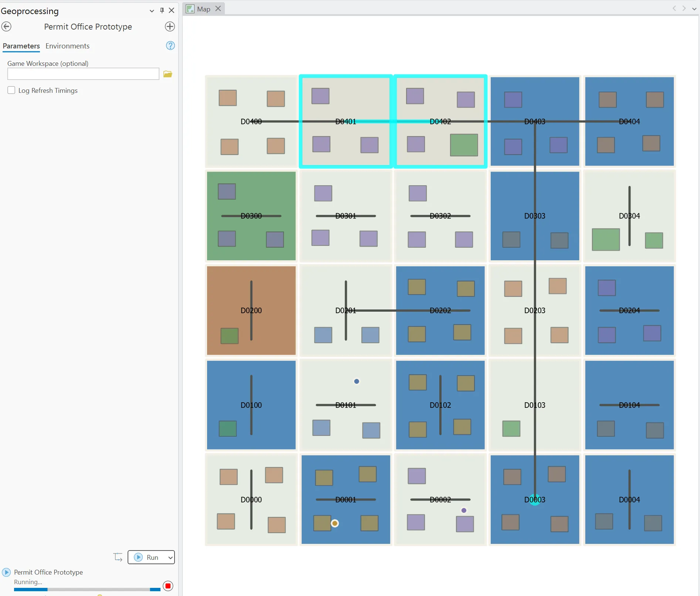Click the large green square in D0402

coord(464,145)
